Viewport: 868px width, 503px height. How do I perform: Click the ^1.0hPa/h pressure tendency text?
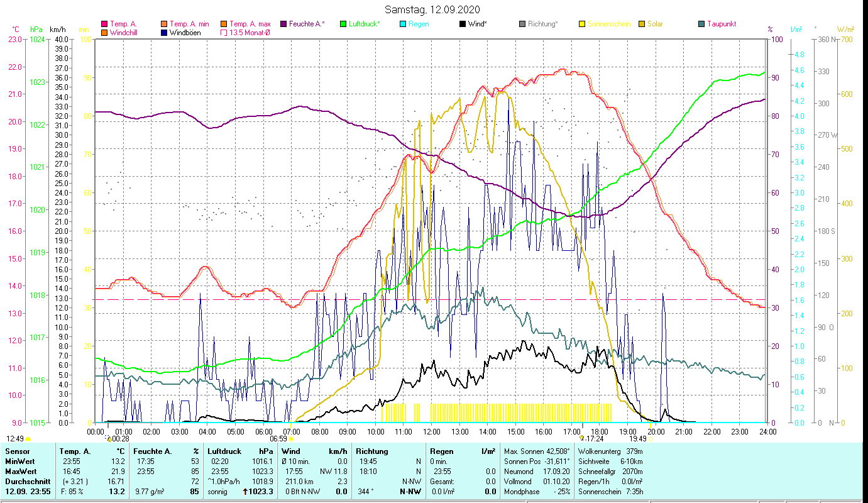(x=224, y=482)
